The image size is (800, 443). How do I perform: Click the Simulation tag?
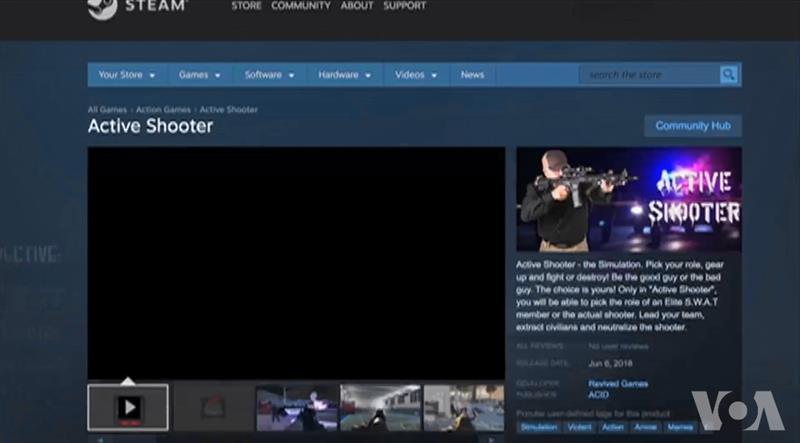tap(538, 427)
